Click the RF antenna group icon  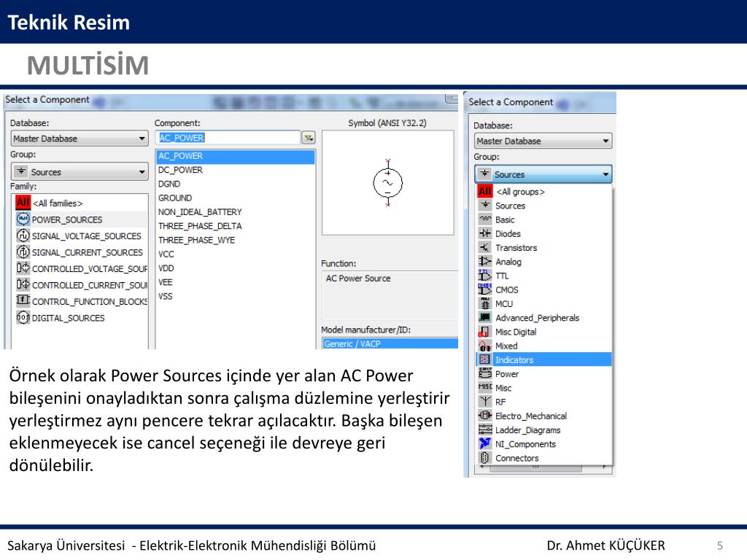(x=485, y=402)
